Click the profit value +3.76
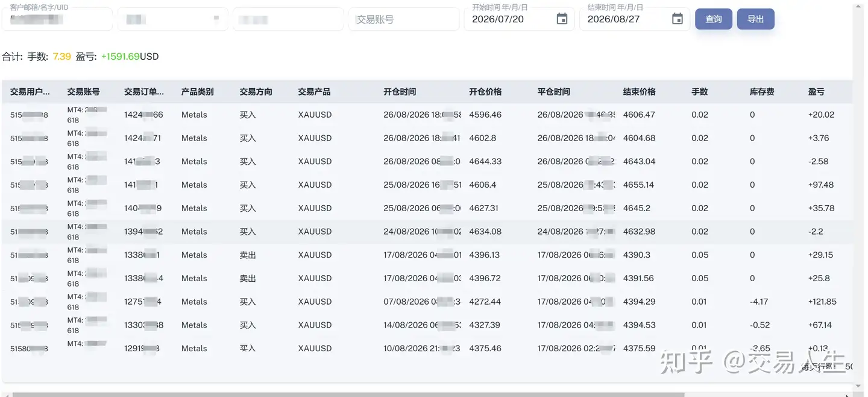The height and width of the screenshot is (397, 868). pos(819,138)
